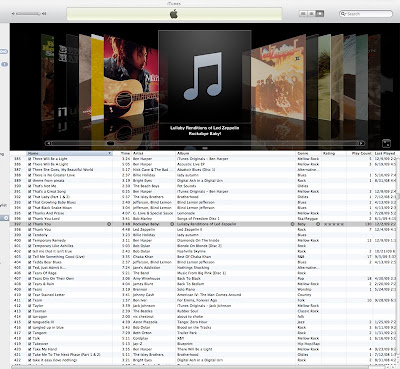Sort by Artist column header
The image size is (400, 369).
pos(153,153)
